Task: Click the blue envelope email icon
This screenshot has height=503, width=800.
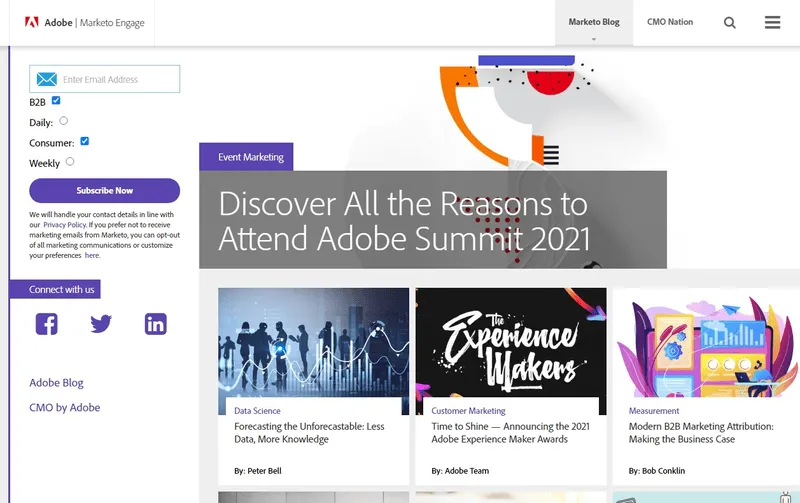Action: pyautogui.click(x=46, y=79)
